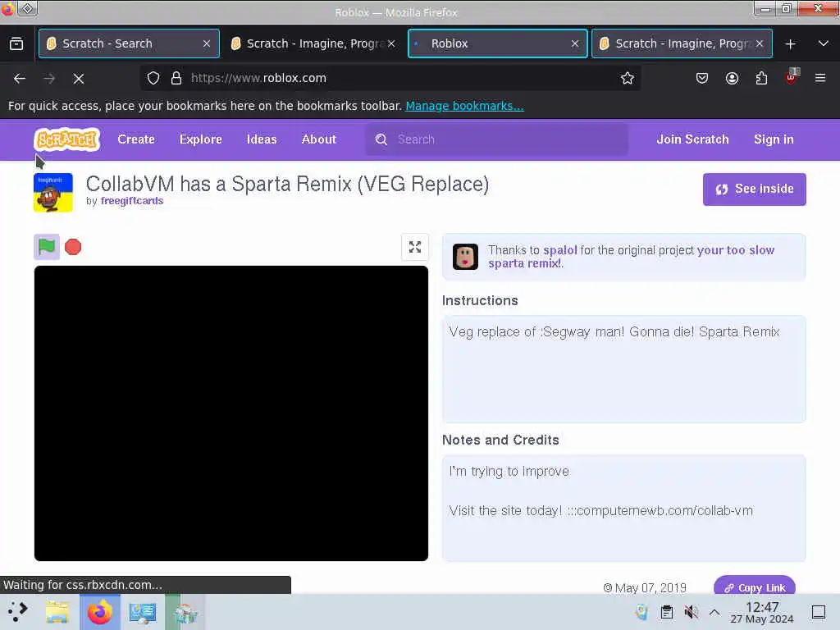Click the See inside button
This screenshot has width=840, height=630.
[755, 189]
